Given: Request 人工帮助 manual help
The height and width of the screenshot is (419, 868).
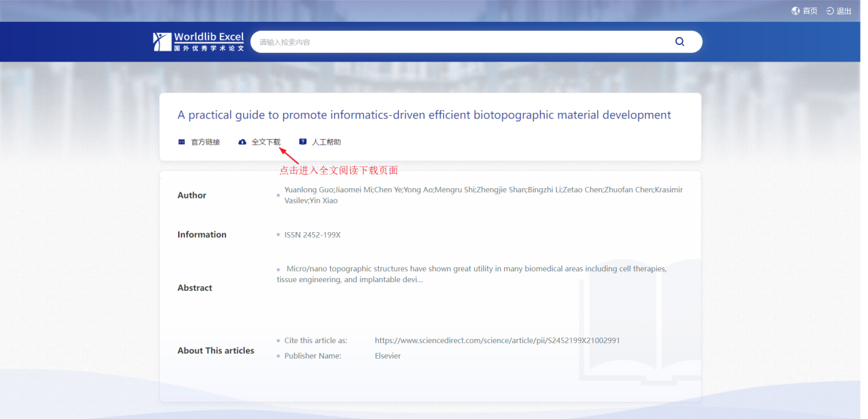Looking at the screenshot, I should coord(326,142).
